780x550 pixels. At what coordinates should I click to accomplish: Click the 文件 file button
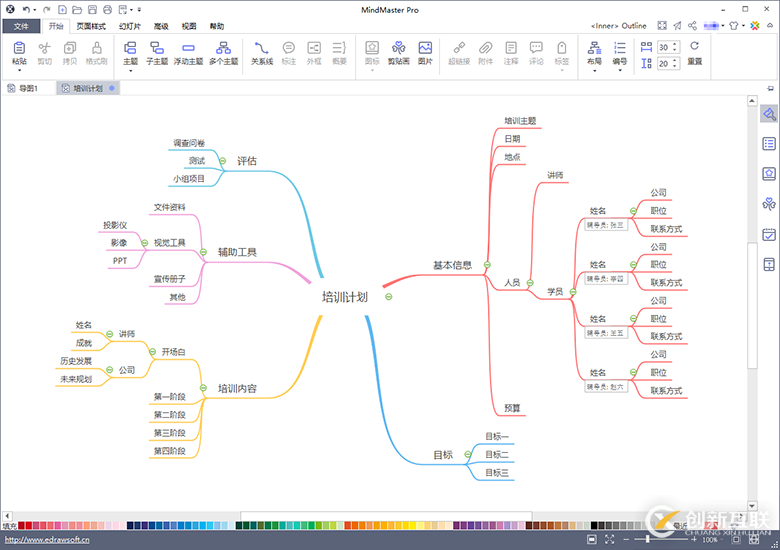[x=21, y=26]
